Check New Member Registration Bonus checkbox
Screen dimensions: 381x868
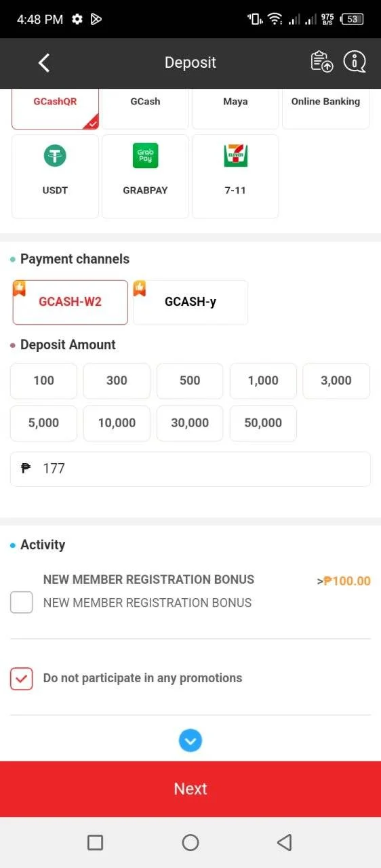22,602
